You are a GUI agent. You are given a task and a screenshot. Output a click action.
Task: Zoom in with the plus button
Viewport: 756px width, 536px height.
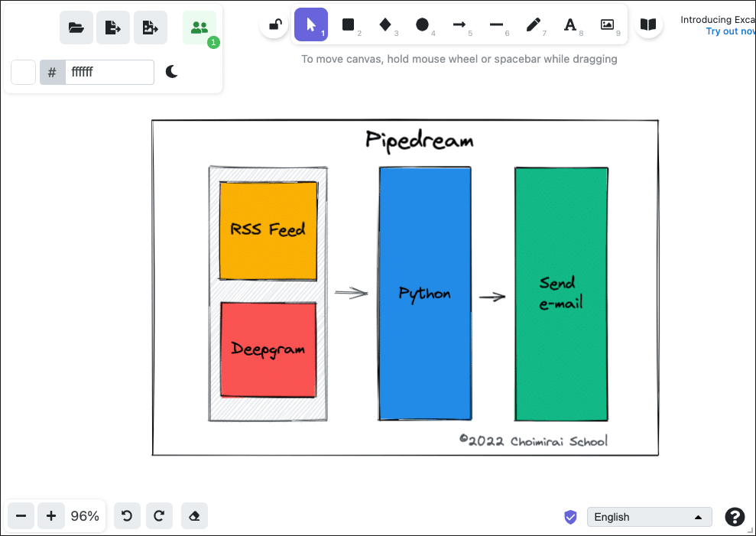pos(51,516)
